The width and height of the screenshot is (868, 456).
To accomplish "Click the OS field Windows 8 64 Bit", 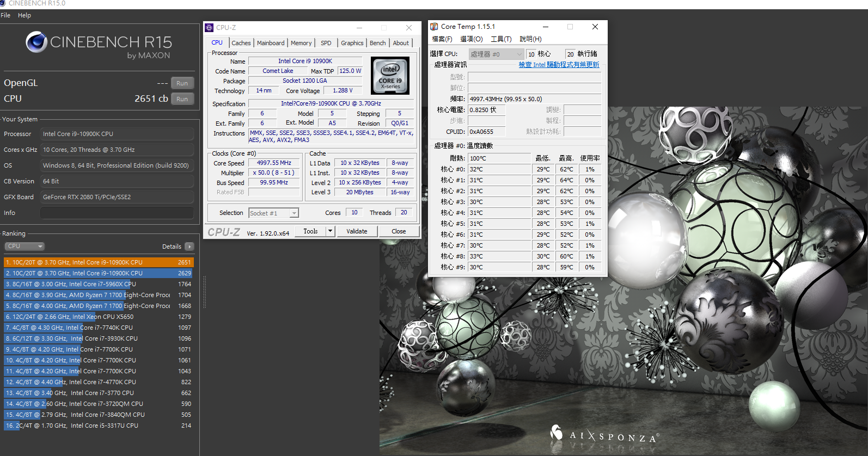I will point(117,165).
